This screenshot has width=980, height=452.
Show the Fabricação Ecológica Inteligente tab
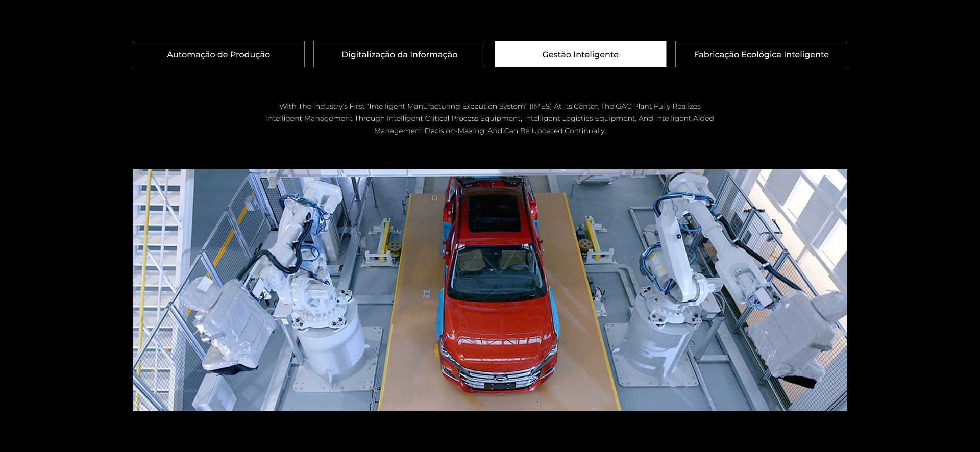[761, 54]
